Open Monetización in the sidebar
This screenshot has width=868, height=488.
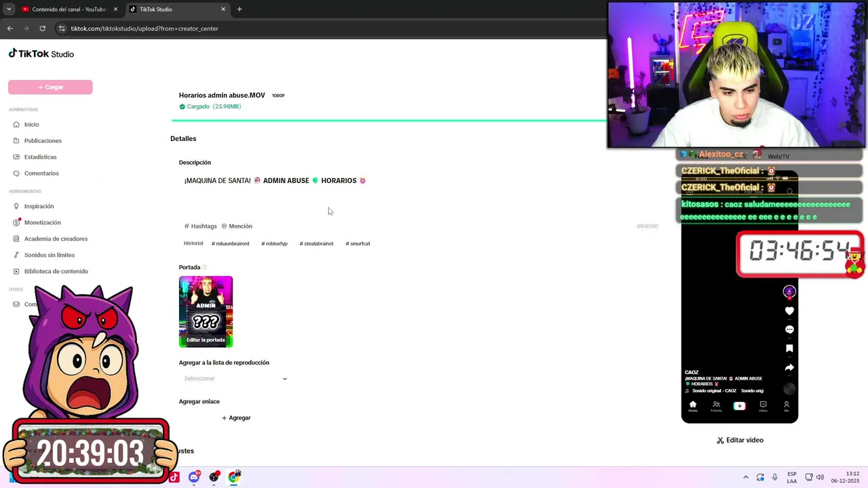pos(42,222)
